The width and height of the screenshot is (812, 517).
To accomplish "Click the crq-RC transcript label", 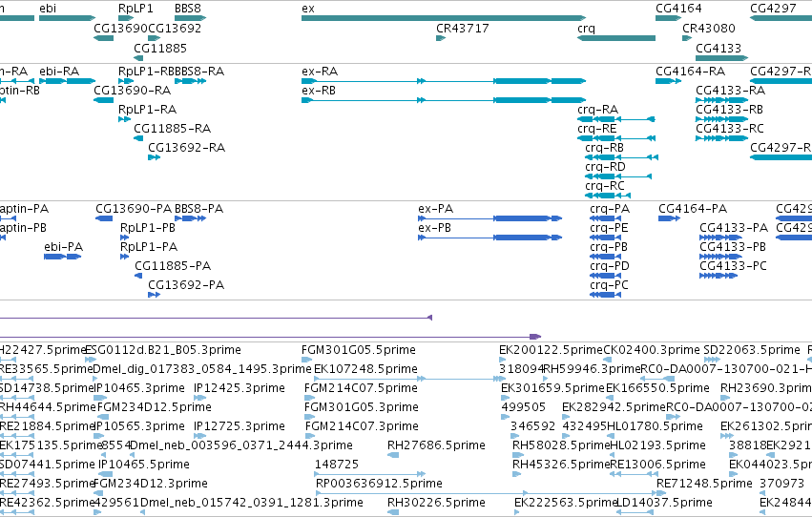I will pyautogui.click(x=605, y=186).
